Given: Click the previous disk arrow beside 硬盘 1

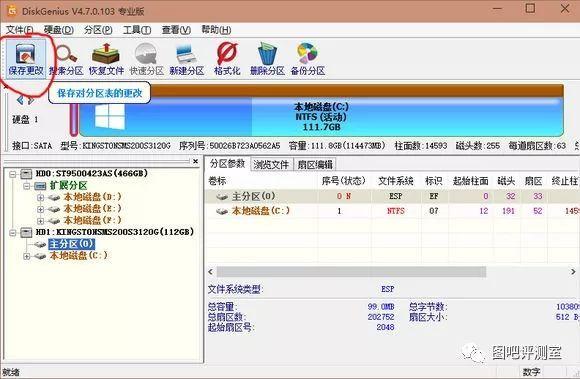Looking at the screenshot, I should coord(20,100).
